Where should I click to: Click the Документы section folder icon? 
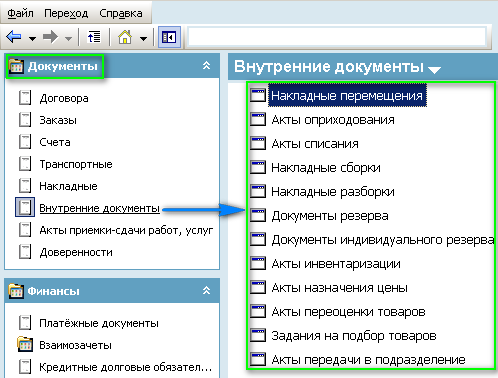tap(16, 66)
